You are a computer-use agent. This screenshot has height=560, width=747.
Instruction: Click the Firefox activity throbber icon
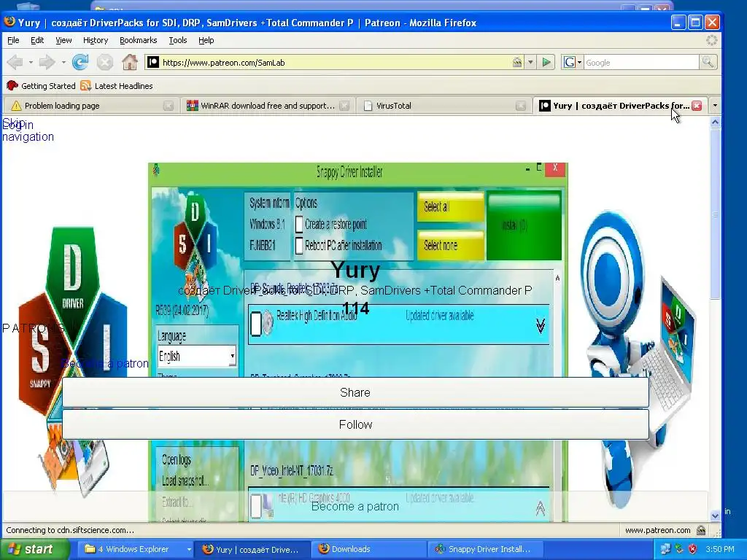[x=711, y=41]
